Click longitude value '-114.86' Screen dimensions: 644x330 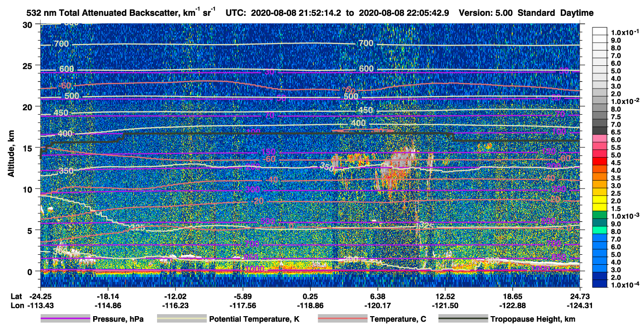[x=107, y=305]
